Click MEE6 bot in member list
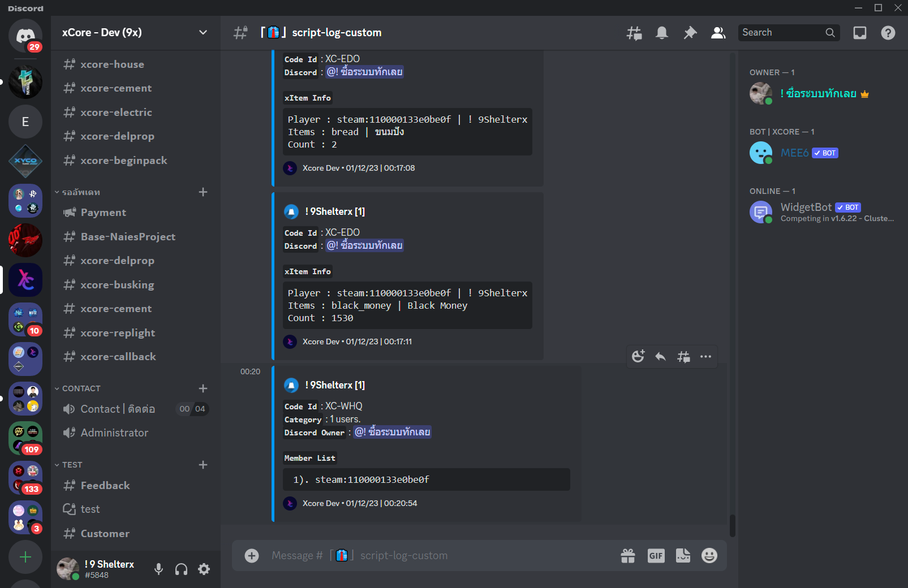This screenshot has height=588, width=908. pyautogui.click(x=794, y=153)
